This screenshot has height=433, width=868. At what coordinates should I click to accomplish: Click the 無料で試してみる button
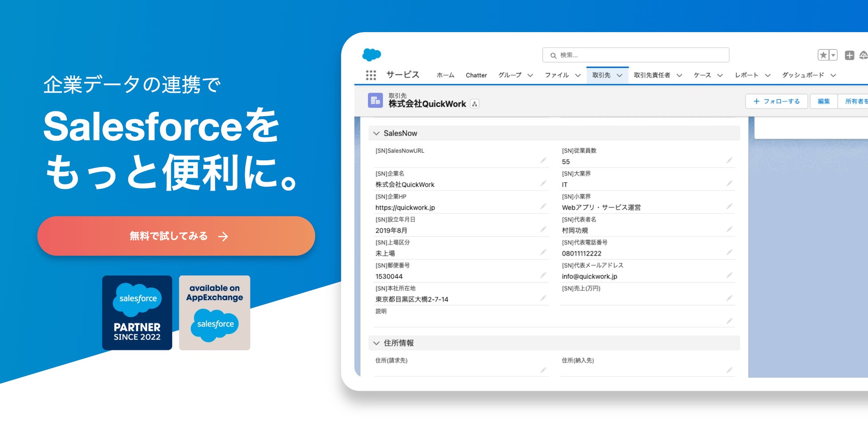pyautogui.click(x=176, y=236)
